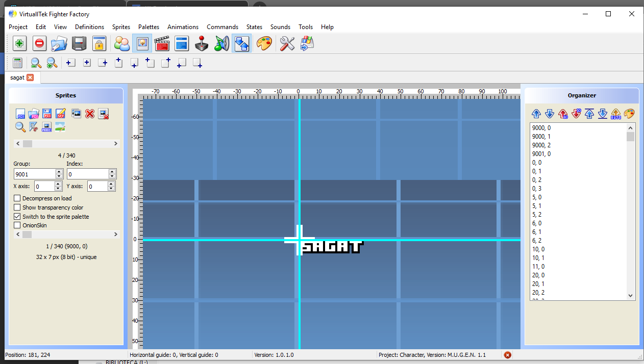Click the AUTO sort arrow in Organizer

coord(616,114)
